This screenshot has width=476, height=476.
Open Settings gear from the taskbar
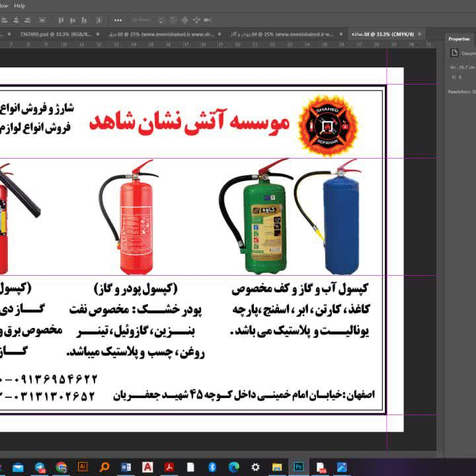coord(255,467)
